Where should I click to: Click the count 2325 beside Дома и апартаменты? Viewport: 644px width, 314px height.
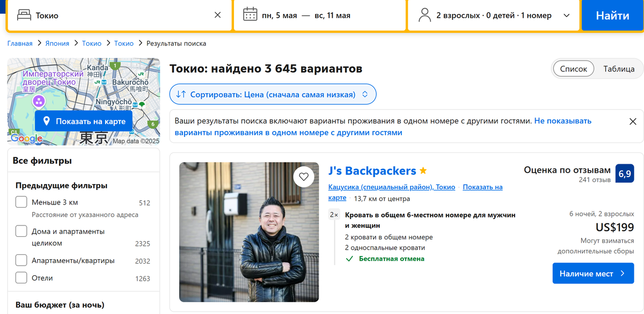(x=143, y=244)
